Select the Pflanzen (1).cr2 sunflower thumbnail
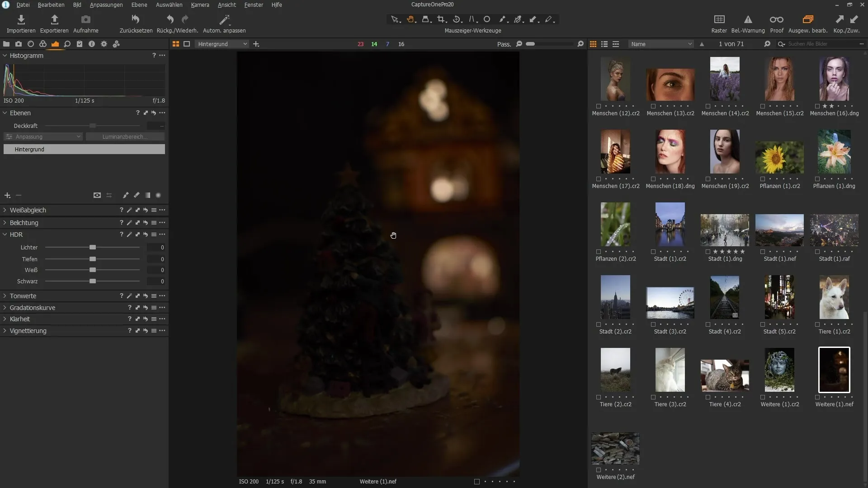The image size is (868, 488). click(779, 157)
